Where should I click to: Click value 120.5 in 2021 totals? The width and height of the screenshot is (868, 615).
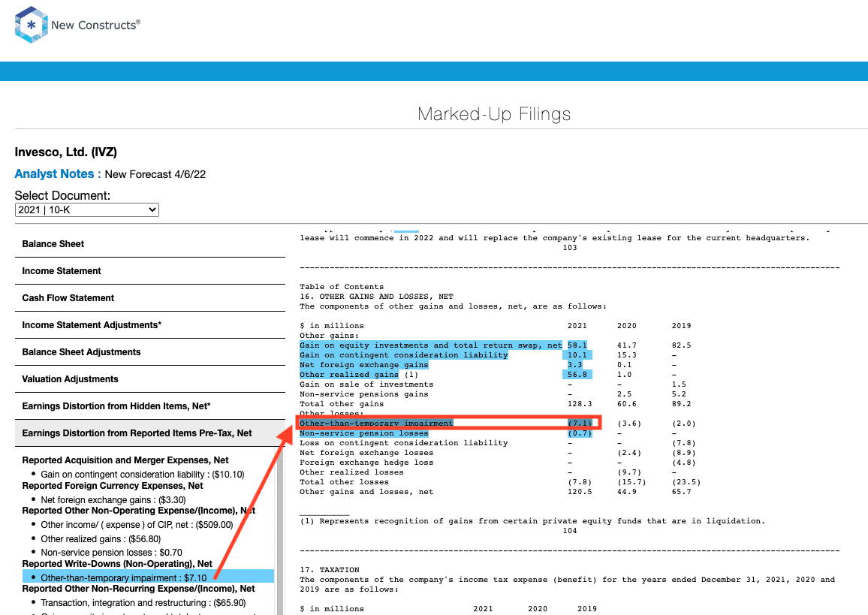(x=580, y=492)
